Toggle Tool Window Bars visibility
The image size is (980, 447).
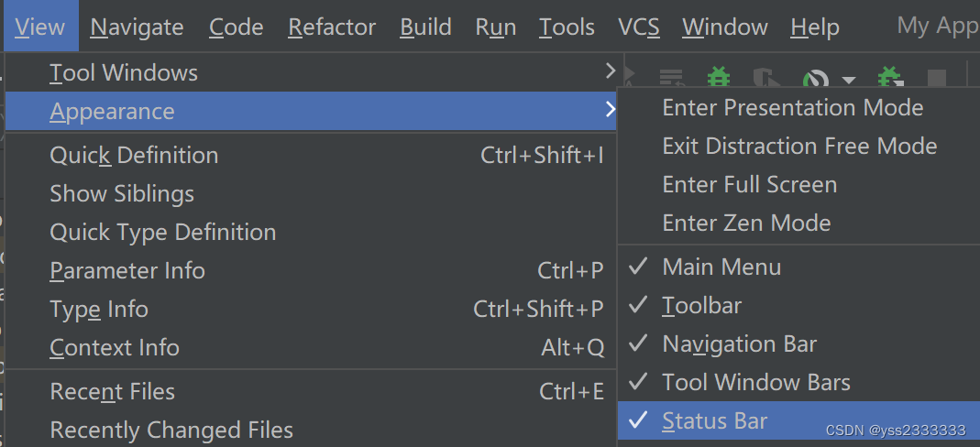[x=755, y=383]
